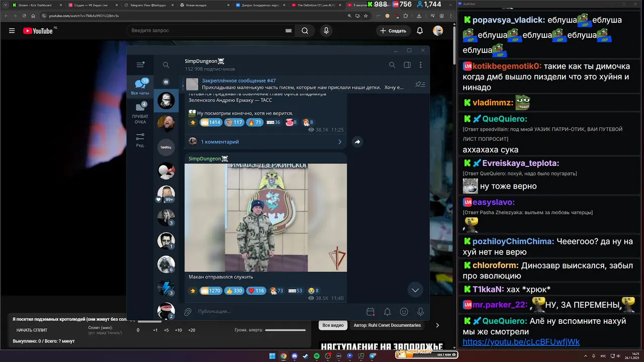Click the address bar URL
This screenshot has width=644, height=362.
point(84,16)
